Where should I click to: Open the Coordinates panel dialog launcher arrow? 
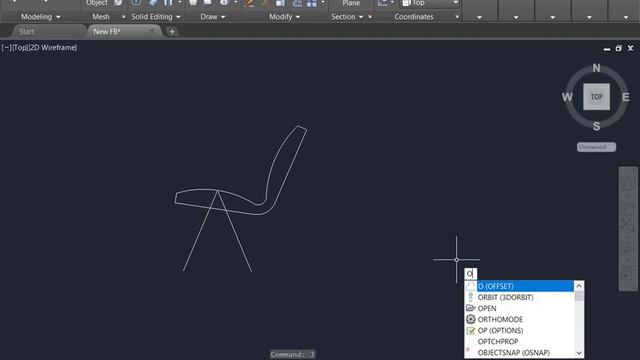(457, 17)
